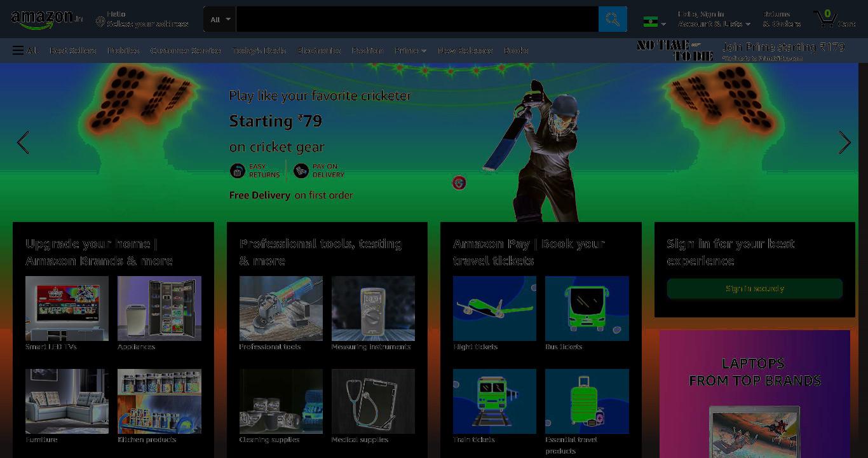Click the search magnifier button
Viewport: 868px width, 458px height.
click(x=613, y=19)
